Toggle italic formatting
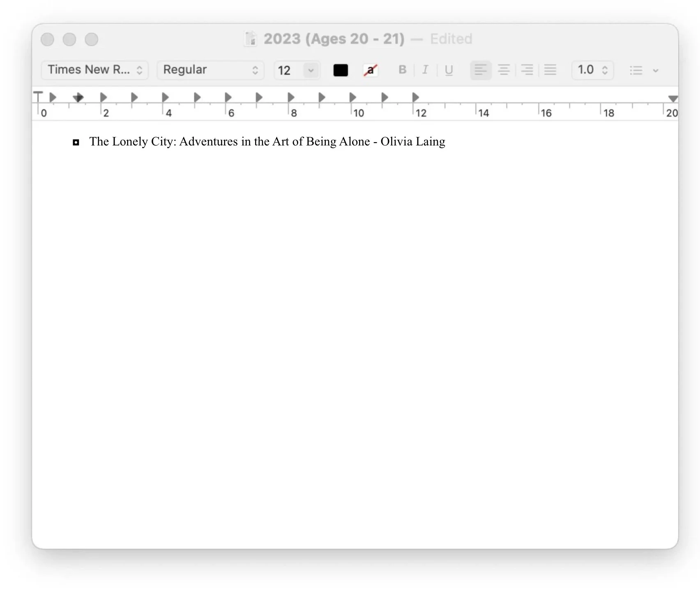 [x=425, y=70]
